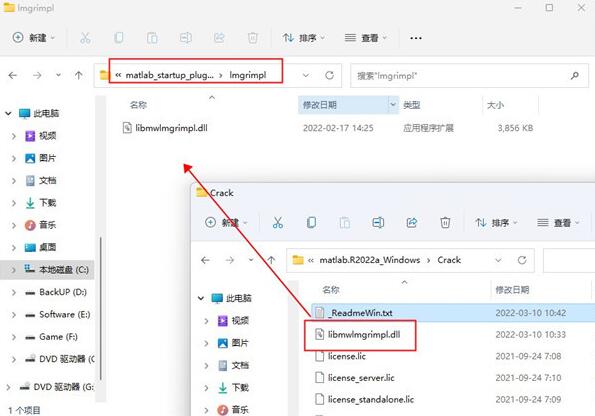Select license_server.lic file
595x416 pixels.
pos(361,378)
